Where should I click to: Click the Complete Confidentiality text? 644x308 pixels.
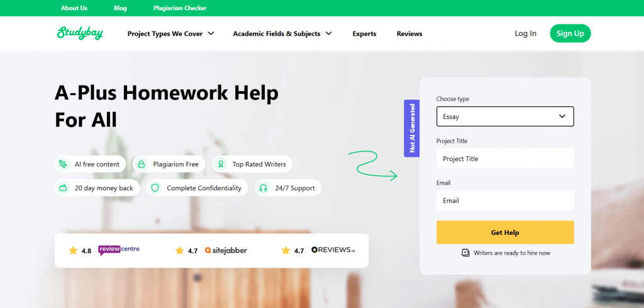pos(204,188)
